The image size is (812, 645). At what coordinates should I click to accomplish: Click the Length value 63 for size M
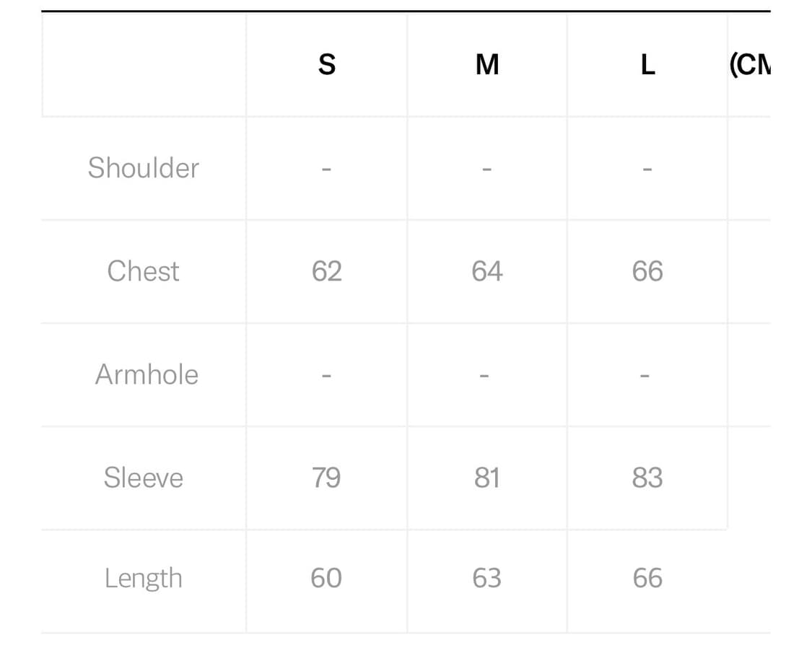487,579
